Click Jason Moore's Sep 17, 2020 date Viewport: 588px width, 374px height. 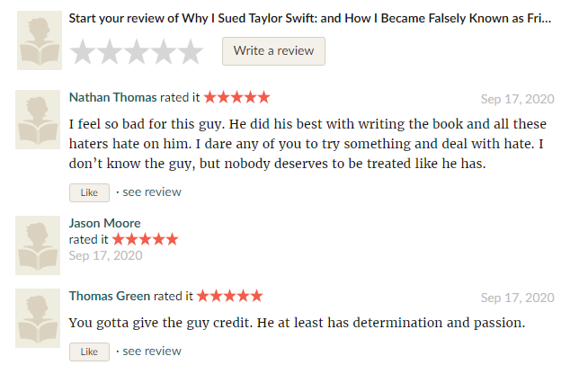(x=106, y=256)
